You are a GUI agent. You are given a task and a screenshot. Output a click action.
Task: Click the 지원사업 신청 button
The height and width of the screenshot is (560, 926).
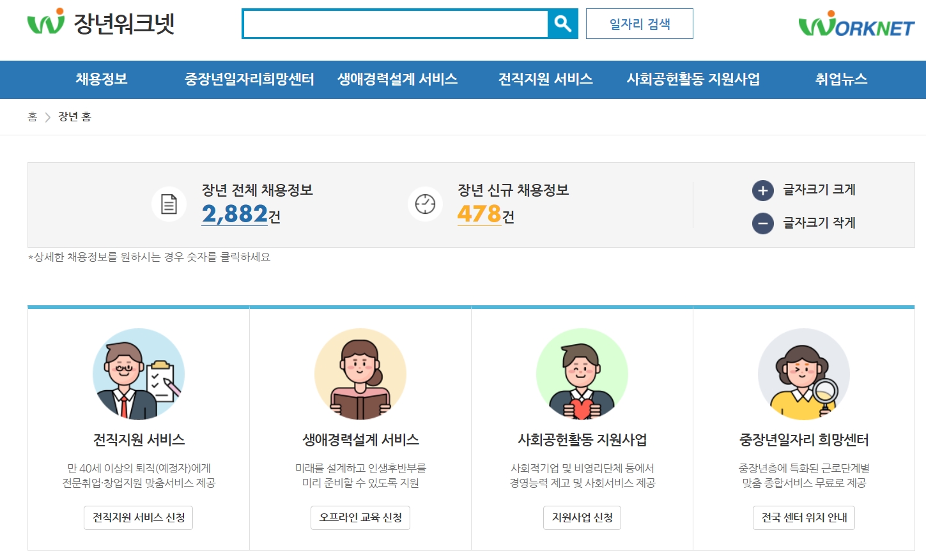(x=582, y=518)
